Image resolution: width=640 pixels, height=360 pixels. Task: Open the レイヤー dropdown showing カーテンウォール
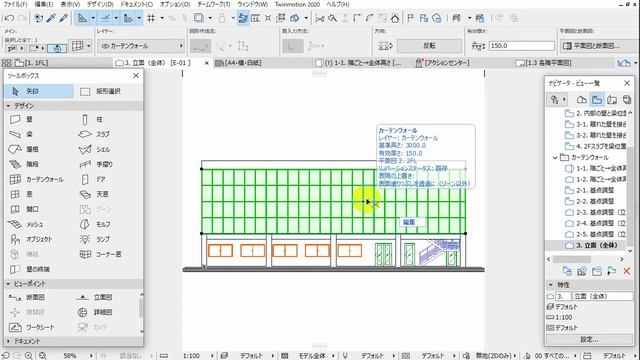tap(140, 46)
